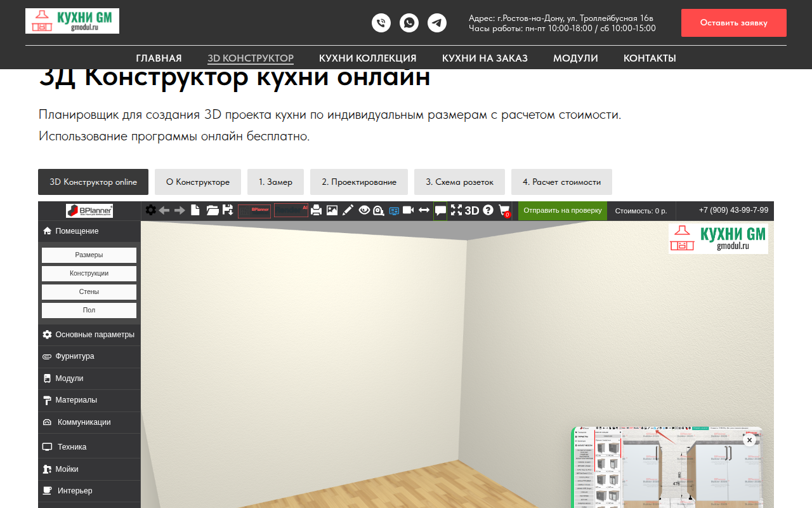Expand the Материалы section
The width and height of the screenshot is (812, 508).
pyautogui.click(x=89, y=401)
